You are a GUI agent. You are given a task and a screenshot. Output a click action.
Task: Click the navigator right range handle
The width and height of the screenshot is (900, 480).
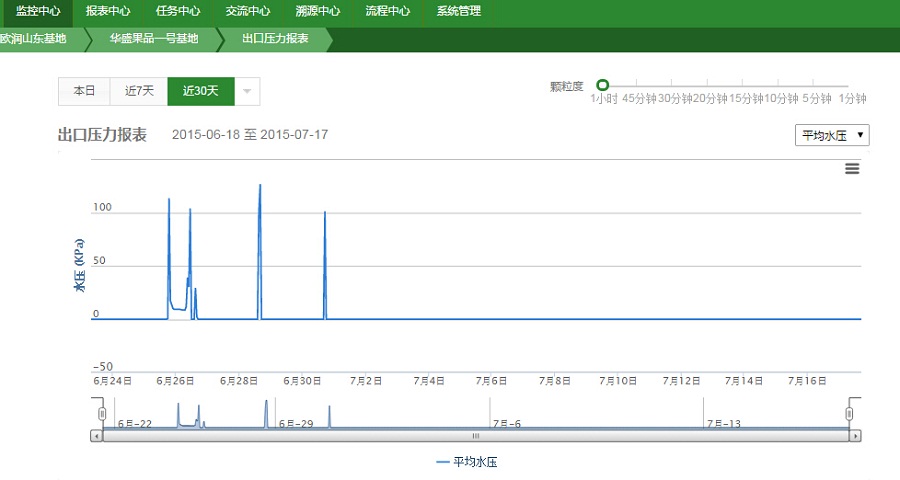(x=850, y=413)
